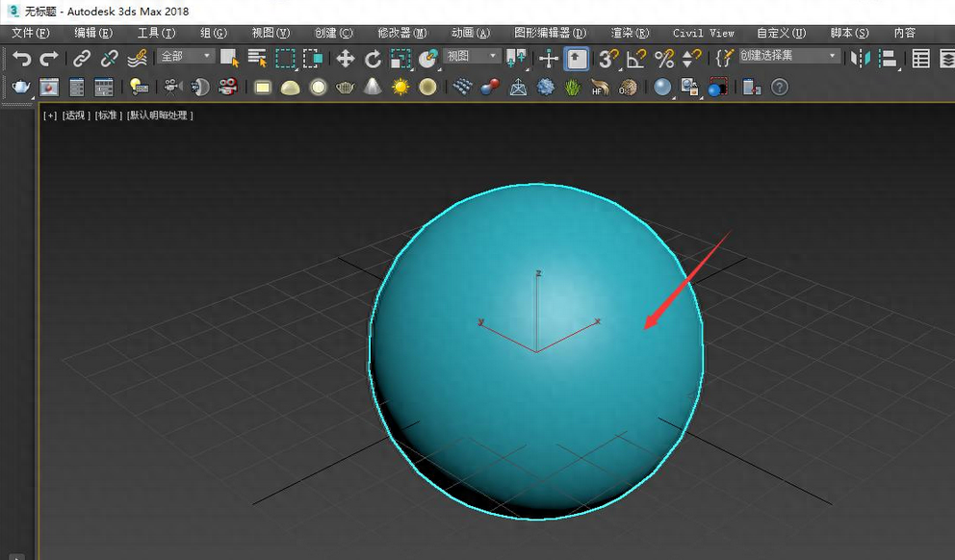Click the Light Lister bulb icon
Image resolution: width=955 pixels, height=560 pixels.
pos(139,87)
